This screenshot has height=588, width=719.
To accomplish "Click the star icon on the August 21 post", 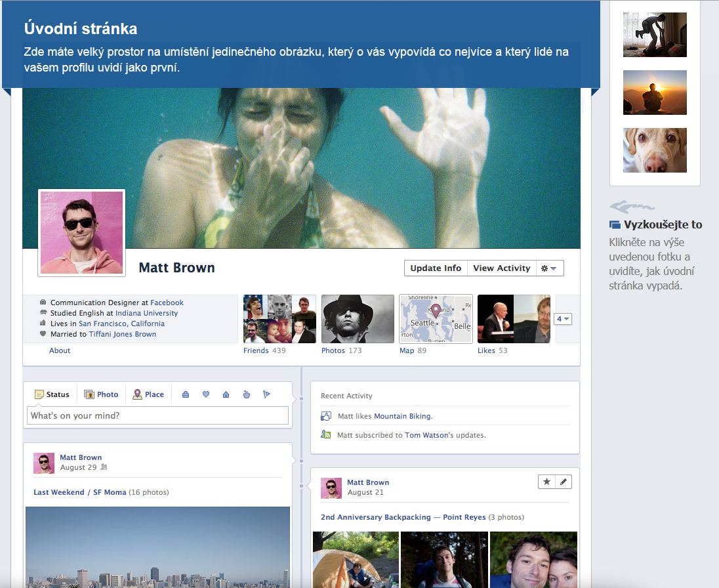I will (546, 482).
